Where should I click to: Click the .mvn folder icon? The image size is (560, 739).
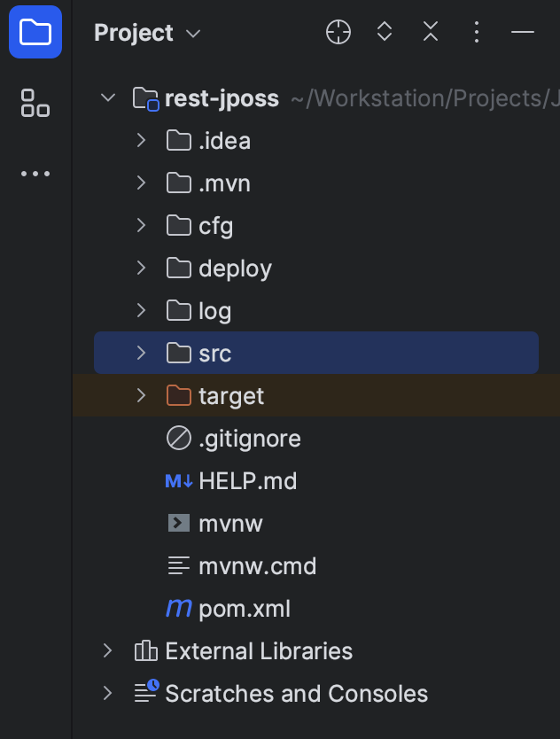[179, 183]
